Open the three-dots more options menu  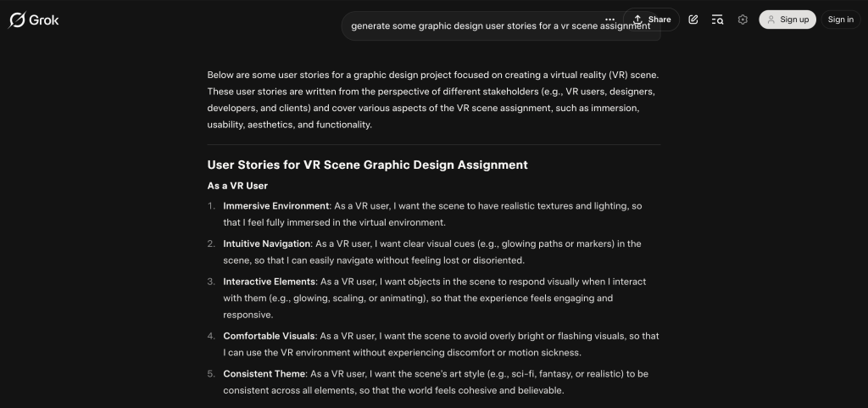click(x=610, y=20)
